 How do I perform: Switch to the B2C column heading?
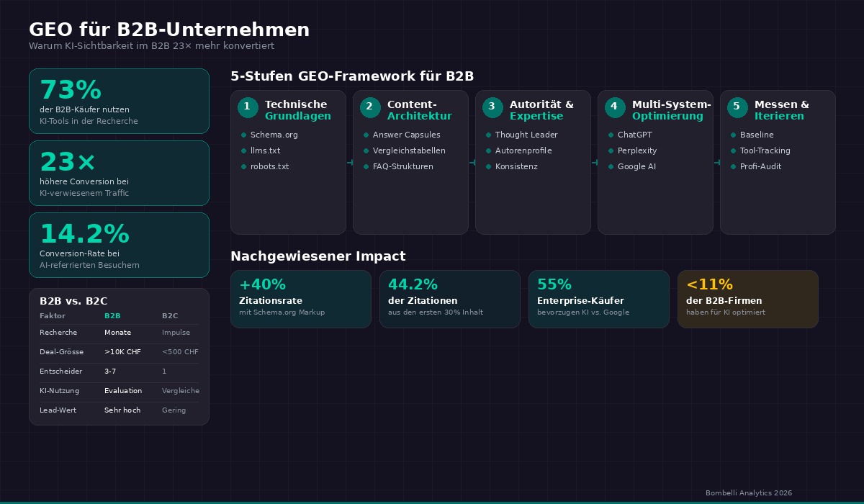pos(170,315)
